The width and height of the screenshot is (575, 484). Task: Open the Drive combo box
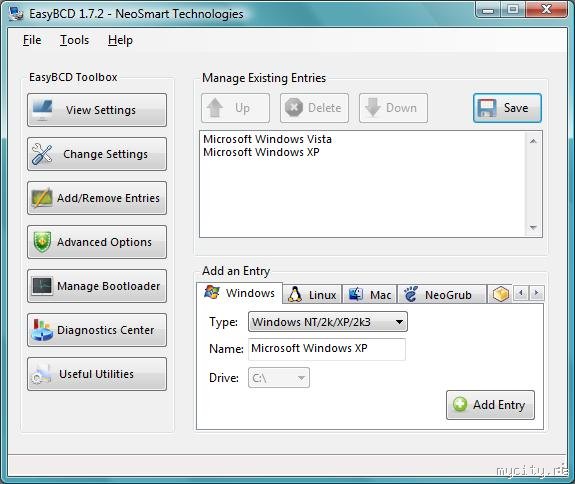coord(279,378)
